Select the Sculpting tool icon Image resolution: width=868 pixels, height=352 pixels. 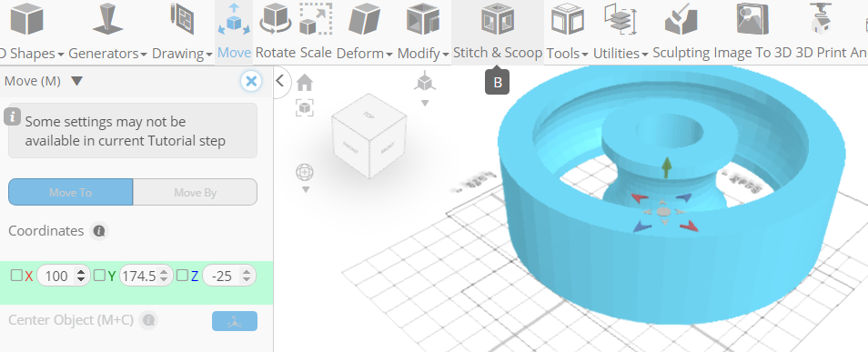tap(681, 19)
